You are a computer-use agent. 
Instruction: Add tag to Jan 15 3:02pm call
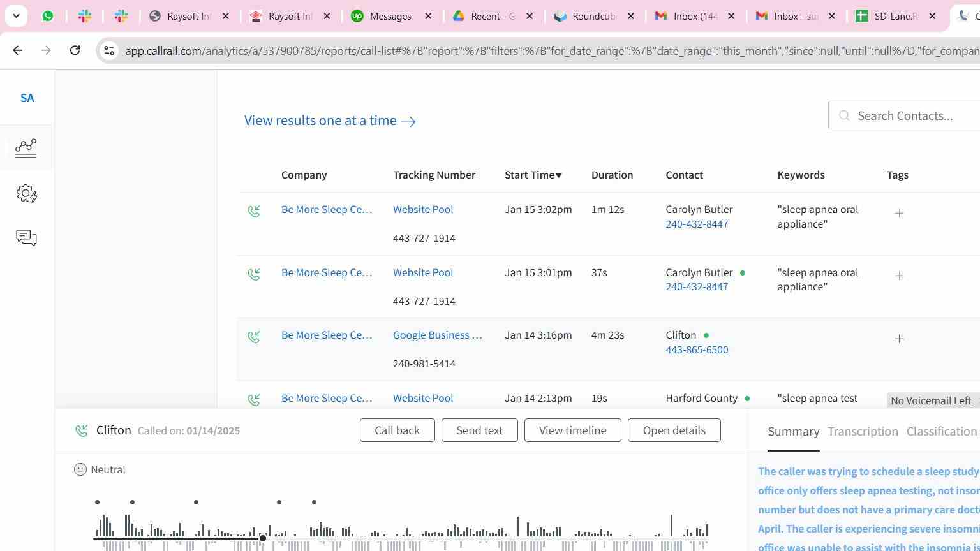pos(899,213)
